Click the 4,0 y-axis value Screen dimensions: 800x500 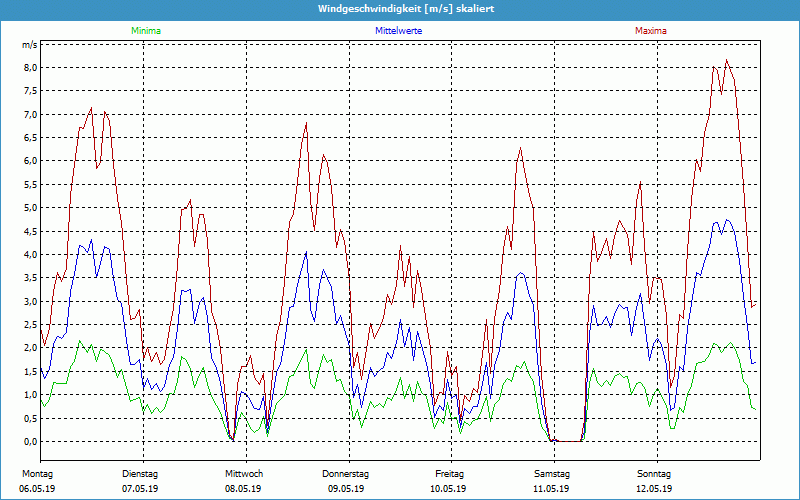coord(31,255)
